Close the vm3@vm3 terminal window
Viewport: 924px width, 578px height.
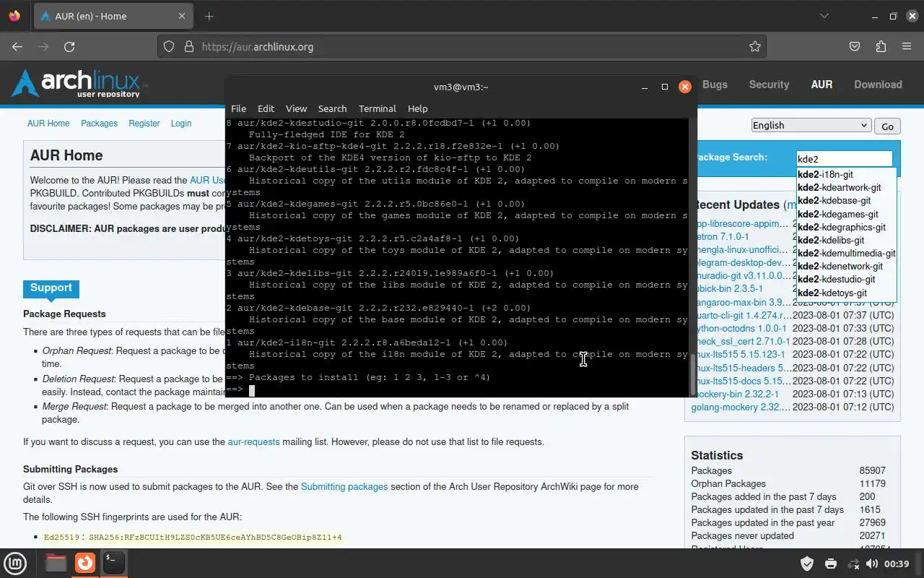[x=685, y=87]
